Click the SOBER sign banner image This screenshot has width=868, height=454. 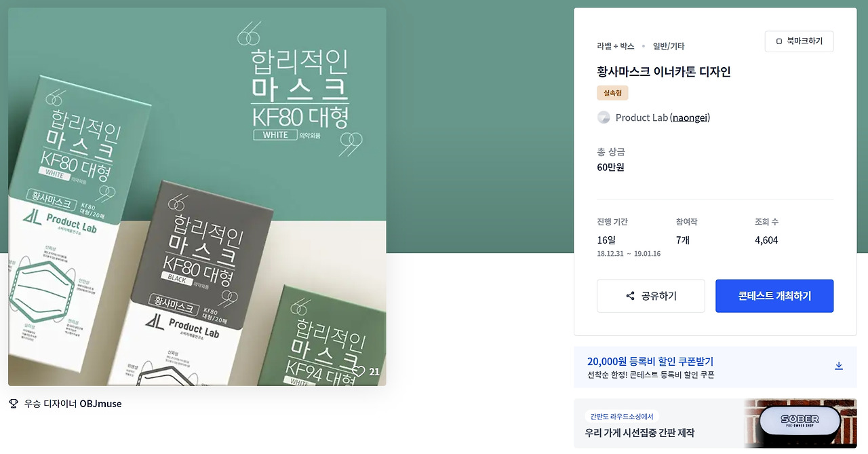(x=800, y=423)
